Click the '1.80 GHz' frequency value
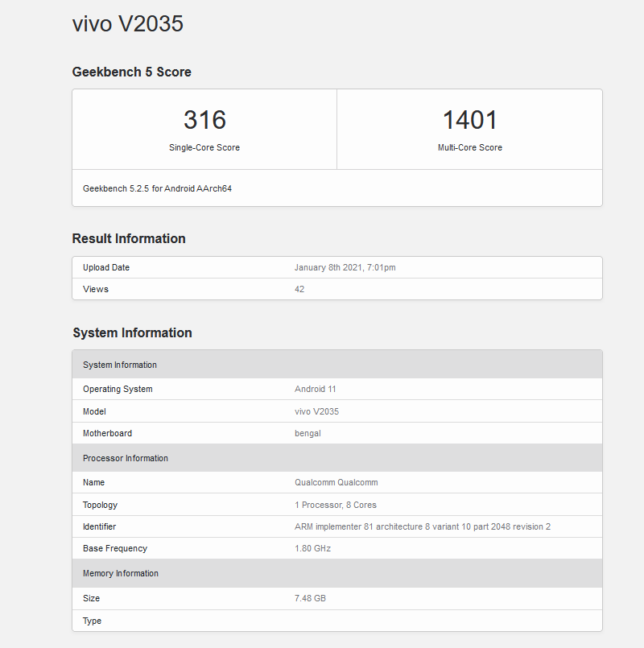This screenshot has width=644, height=648. click(312, 548)
